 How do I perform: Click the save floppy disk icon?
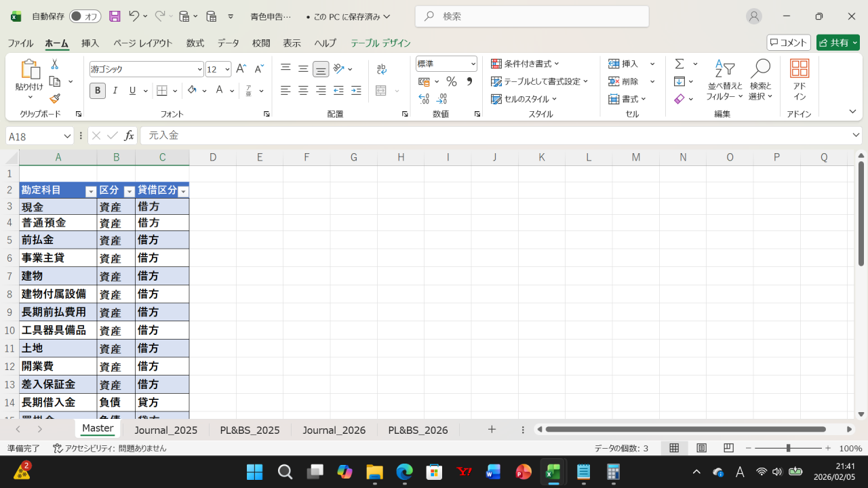[x=115, y=16]
